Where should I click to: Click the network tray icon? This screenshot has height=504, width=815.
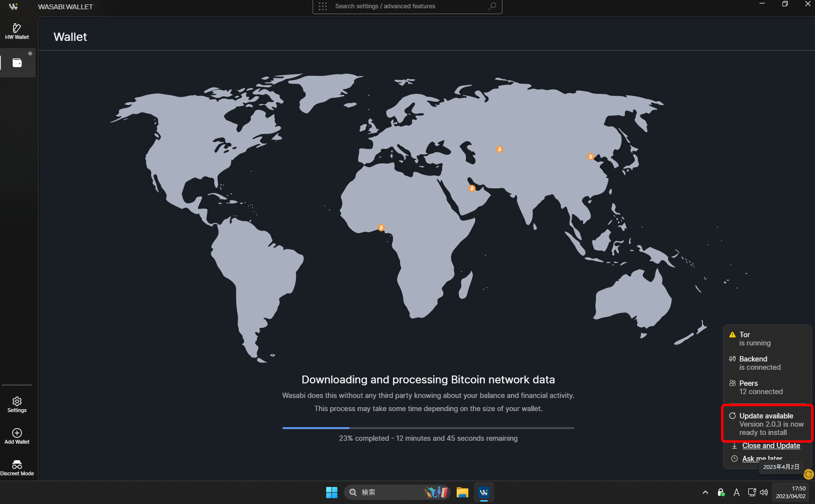click(752, 492)
